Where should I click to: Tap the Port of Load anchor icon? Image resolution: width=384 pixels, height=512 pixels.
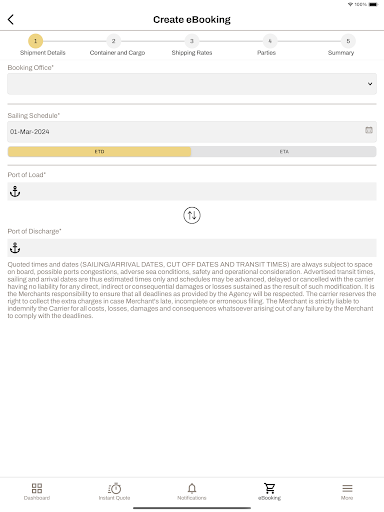coord(15,192)
